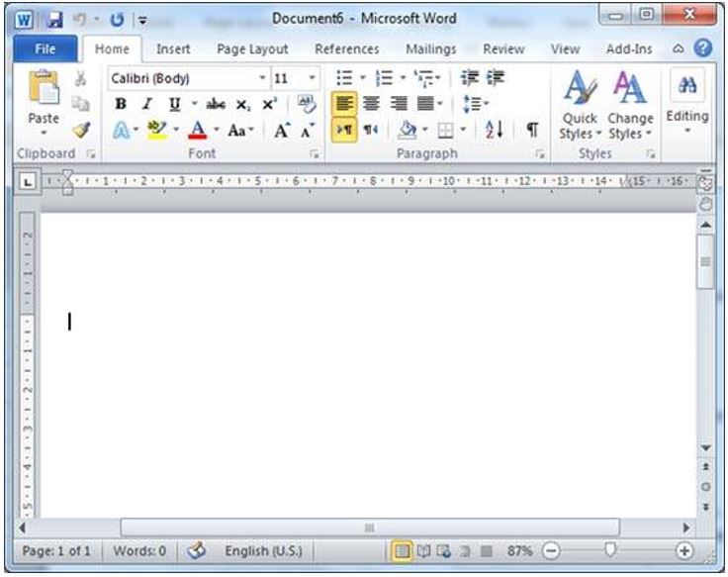
Task: Open the Change Case Aa dropdown
Action: pos(240,131)
